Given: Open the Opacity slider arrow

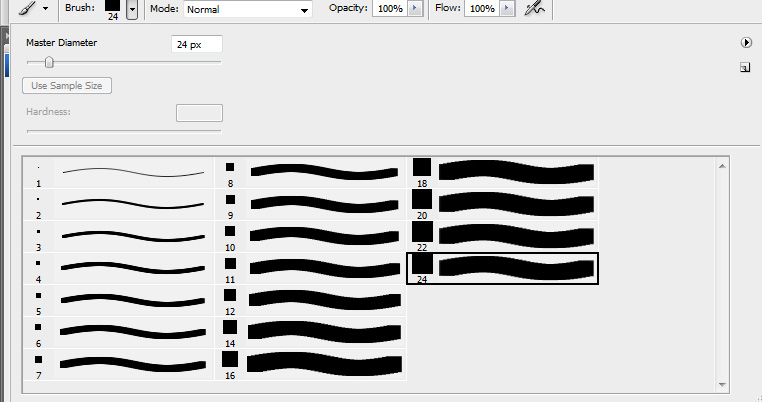Looking at the screenshot, I should [x=415, y=8].
